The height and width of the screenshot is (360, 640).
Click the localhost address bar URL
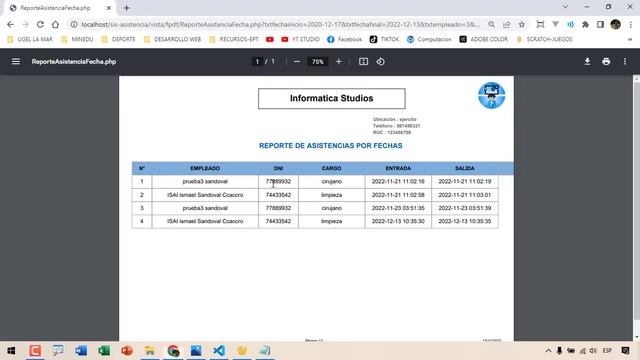(x=280, y=24)
